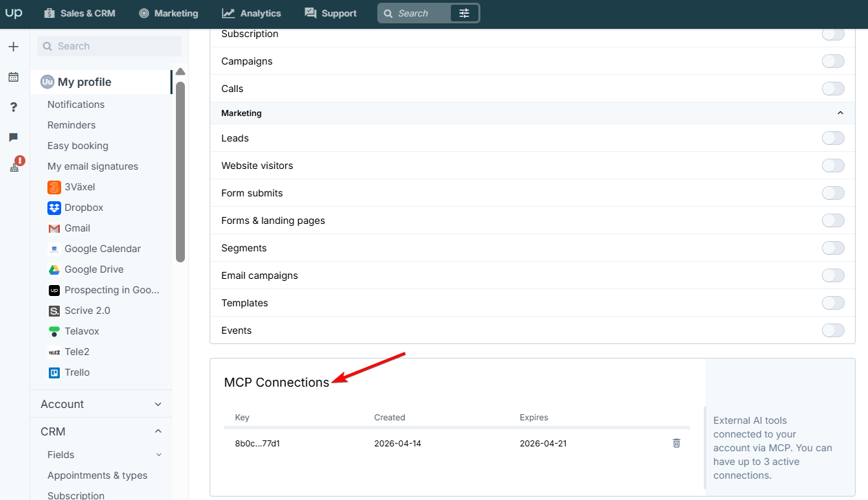The height and width of the screenshot is (500, 868).
Task: Enable the Leads switch
Action: point(833,138)
